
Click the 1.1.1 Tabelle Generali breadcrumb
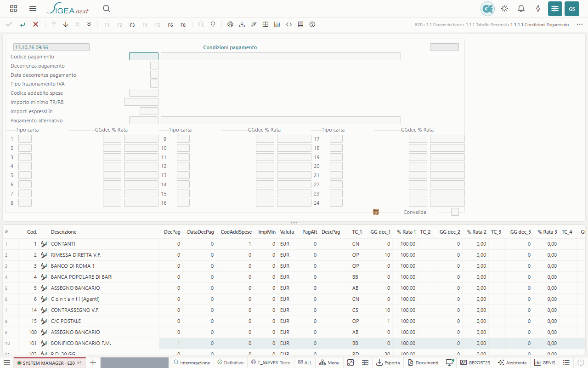point(486,25)
